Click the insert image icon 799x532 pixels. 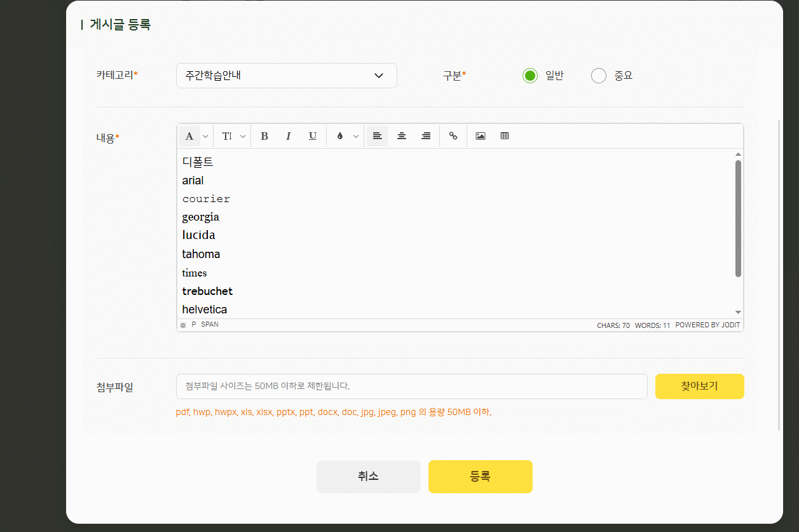click(x=481, y=136)
